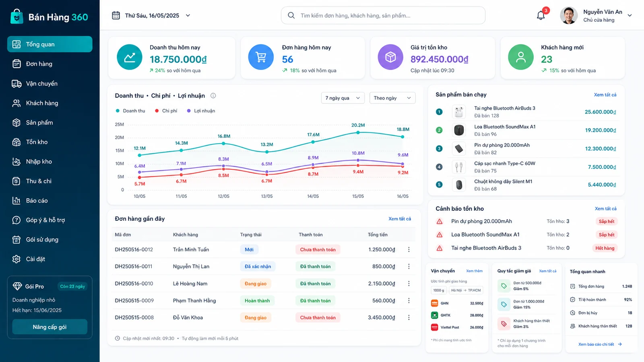
Task: Open Gói sử dụng in the sidebar
Action: pos(50,239)
